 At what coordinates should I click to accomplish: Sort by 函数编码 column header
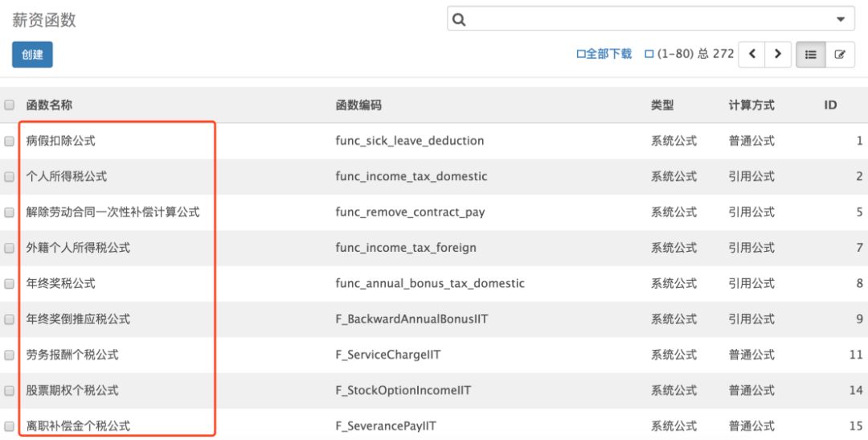358,105
